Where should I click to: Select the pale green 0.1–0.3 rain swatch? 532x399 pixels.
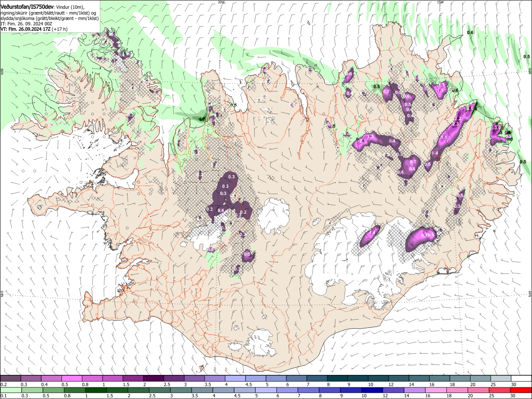[x=10, y=390]
